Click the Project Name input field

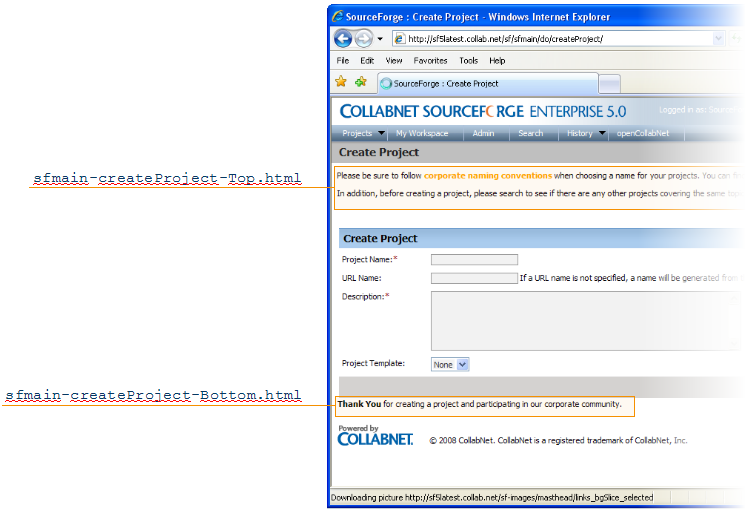[474, 259]
